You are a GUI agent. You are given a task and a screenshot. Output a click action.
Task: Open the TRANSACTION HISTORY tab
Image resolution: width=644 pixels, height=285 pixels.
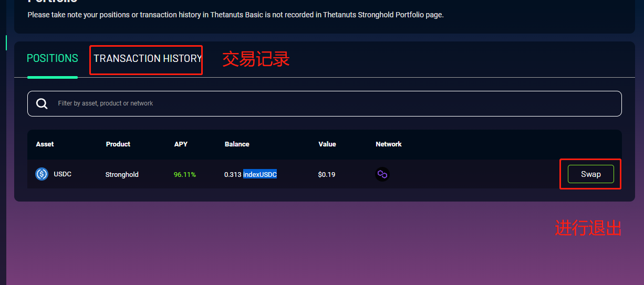[x=148, y=58]
